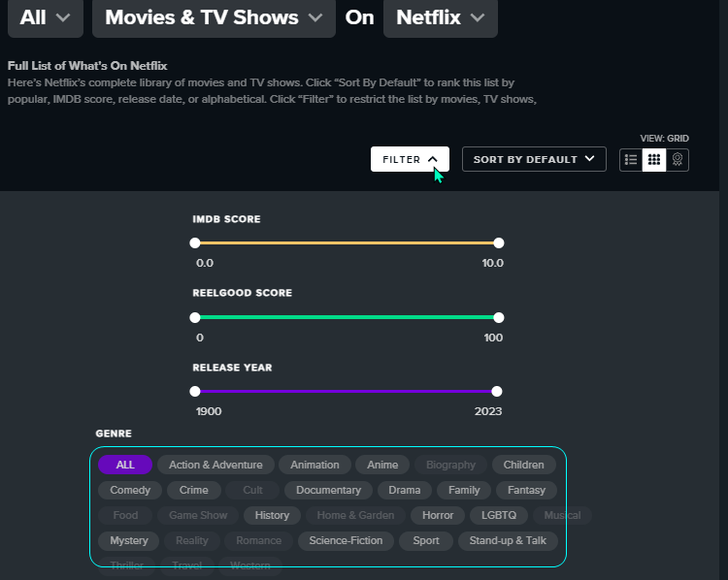Choose the Romance genre
728x580 pixels.
point(258,540)
